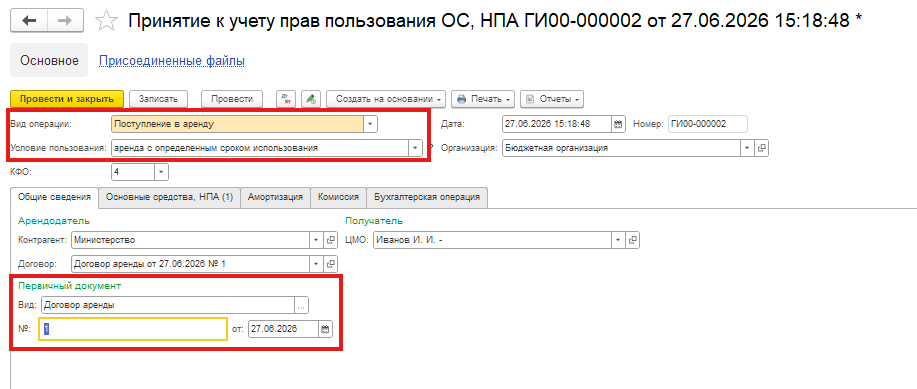The width and height of the screenshot is (917, 389).
Task: Open calendar next to primary document date
Action: click(x=325, y=329)
